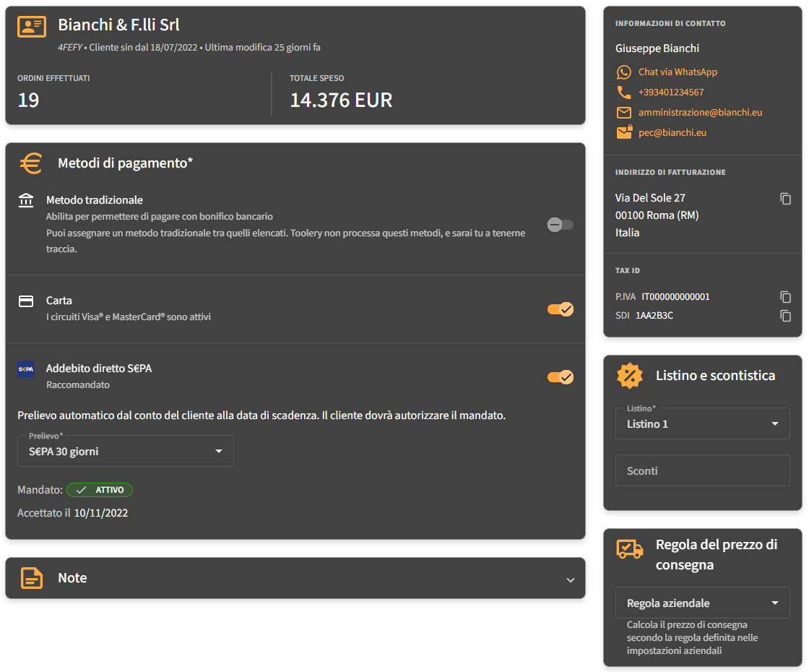Expand the Note section
The image size is (809, 672).
571,580
